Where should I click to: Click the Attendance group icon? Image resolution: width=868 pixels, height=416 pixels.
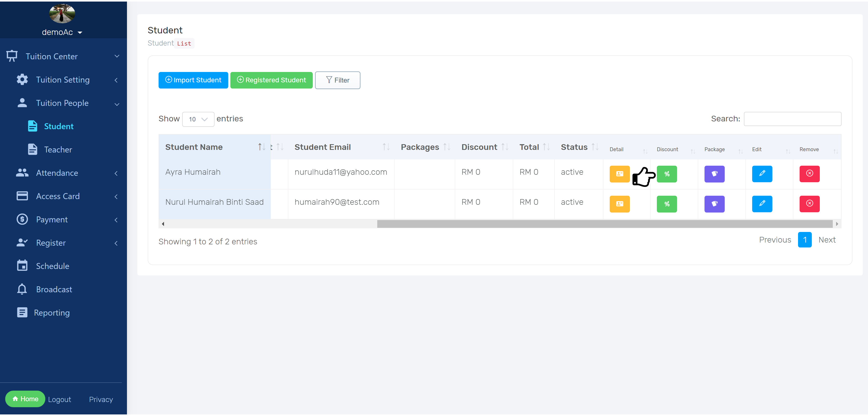point(22,173)
